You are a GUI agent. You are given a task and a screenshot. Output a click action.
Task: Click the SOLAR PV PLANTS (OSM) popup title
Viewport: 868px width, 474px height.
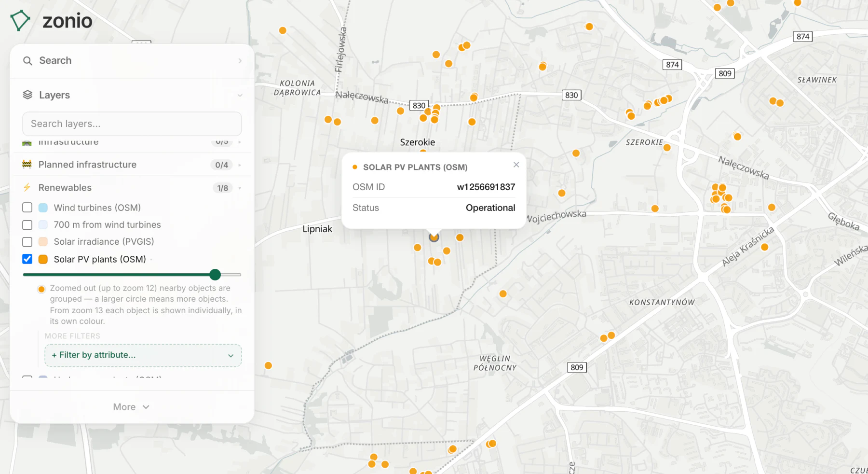click(x=415, y=167)
